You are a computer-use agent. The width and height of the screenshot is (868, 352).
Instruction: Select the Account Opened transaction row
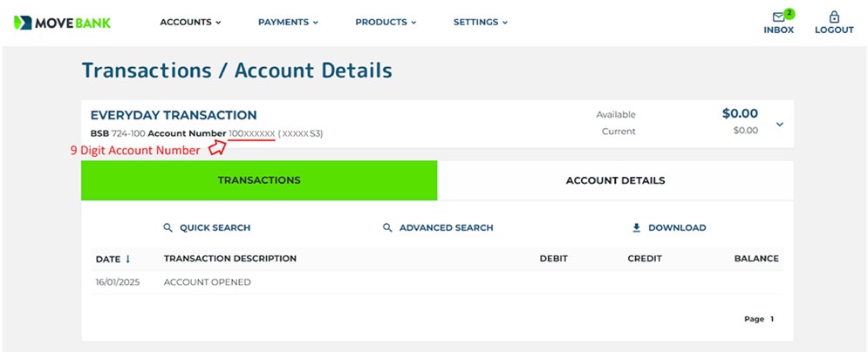(x=207, y=282)
